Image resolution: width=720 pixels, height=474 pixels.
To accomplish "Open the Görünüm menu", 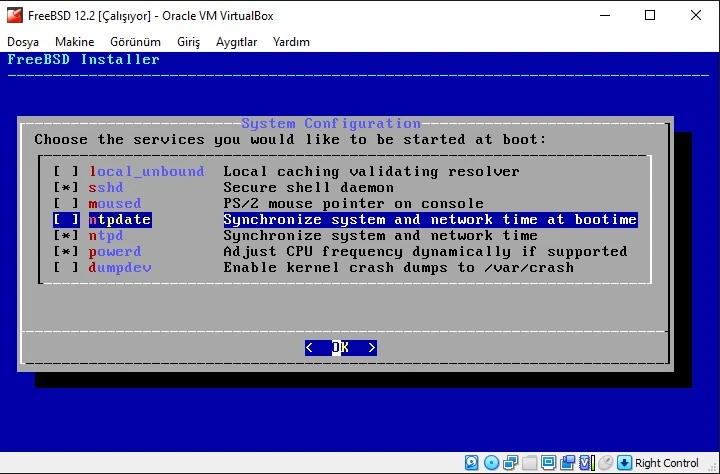I will (x=135, y=42).
